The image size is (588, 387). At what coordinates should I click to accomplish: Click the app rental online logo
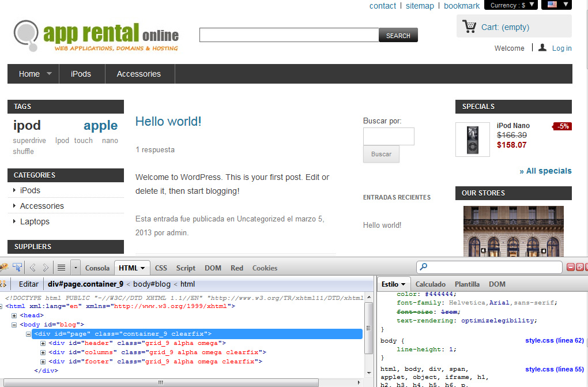(96, 36)
